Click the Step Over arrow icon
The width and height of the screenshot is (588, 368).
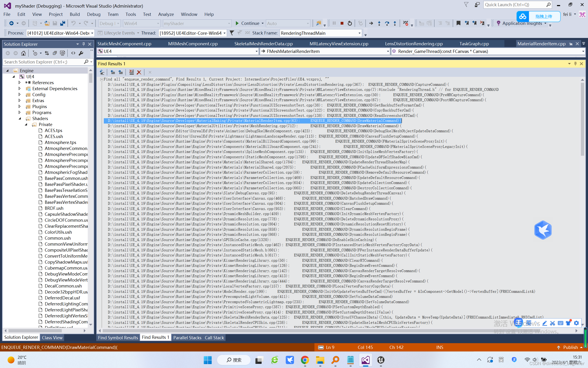387,23
